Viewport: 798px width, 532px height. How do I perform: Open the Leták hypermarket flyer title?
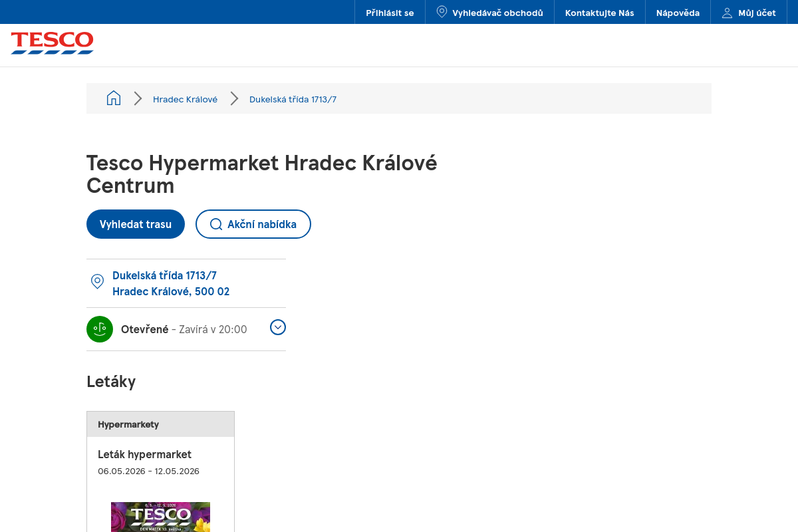(144, 454)
